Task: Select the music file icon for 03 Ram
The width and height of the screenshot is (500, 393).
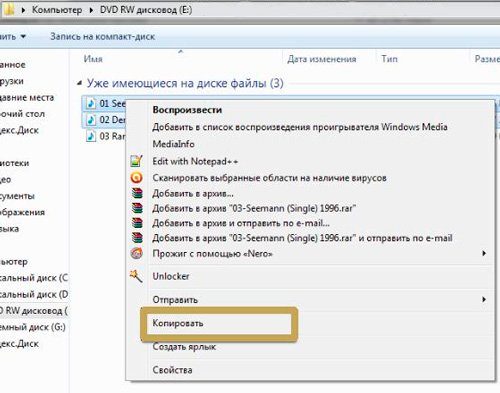Action: pos(91,136)
